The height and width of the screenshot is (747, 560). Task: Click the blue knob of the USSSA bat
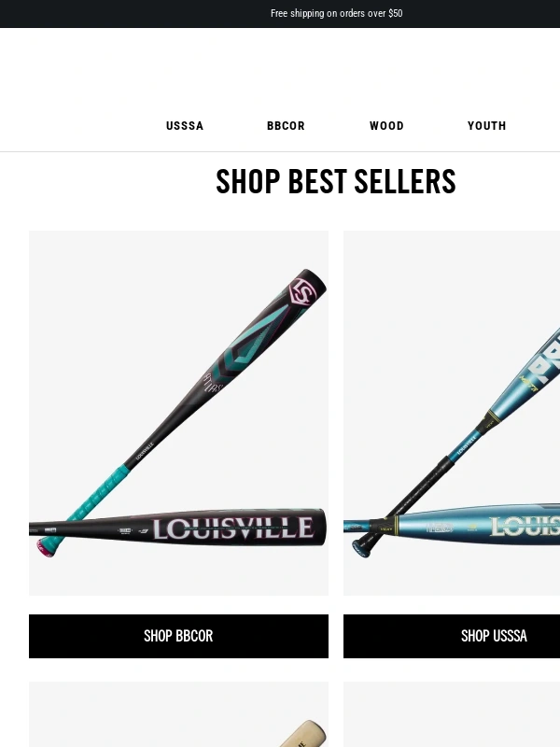(361, 549)
